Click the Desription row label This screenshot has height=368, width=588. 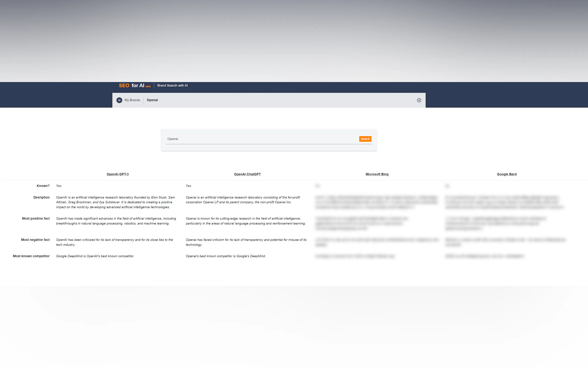click(x=41, y=197)
